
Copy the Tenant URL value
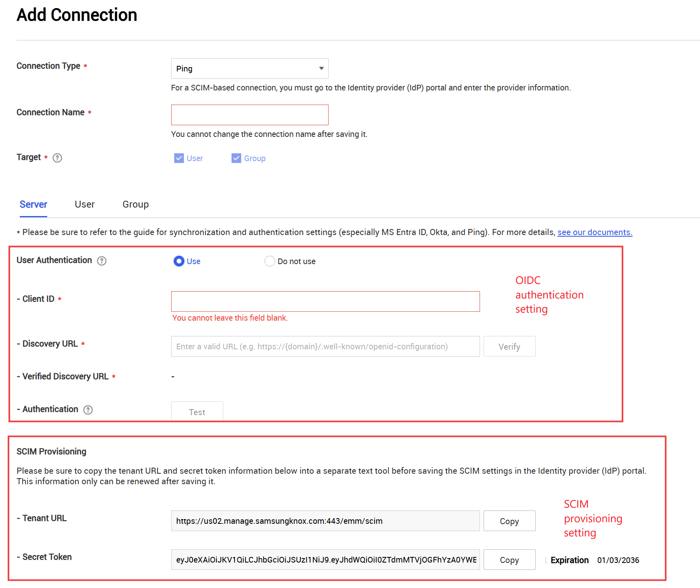coord(509,521)
